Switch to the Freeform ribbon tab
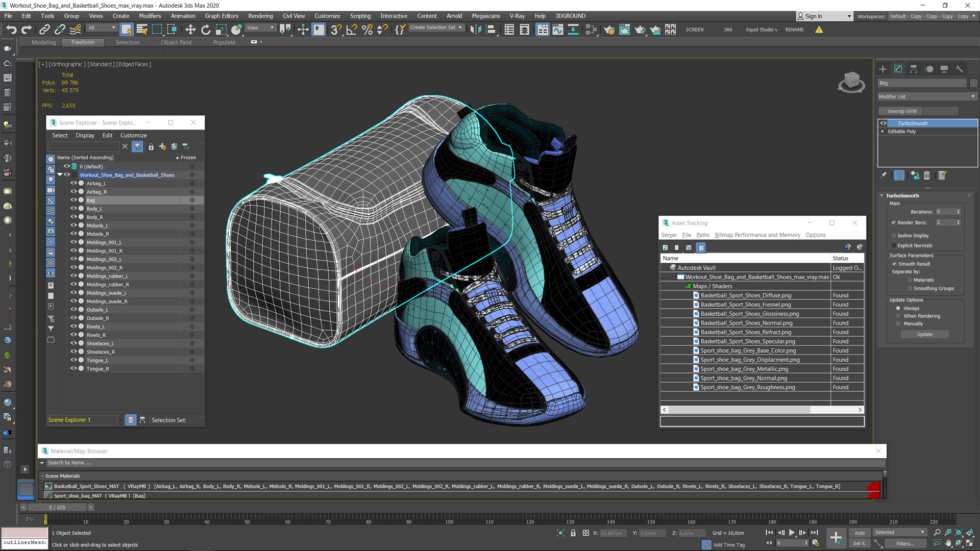Viewport: 980px width, 551px height. 83,42
